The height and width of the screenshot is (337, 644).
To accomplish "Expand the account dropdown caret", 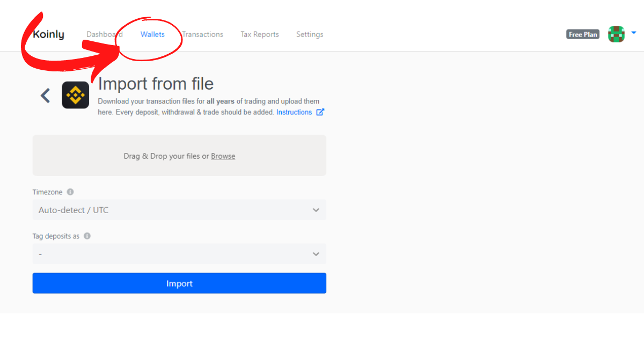I will [633, 33].
